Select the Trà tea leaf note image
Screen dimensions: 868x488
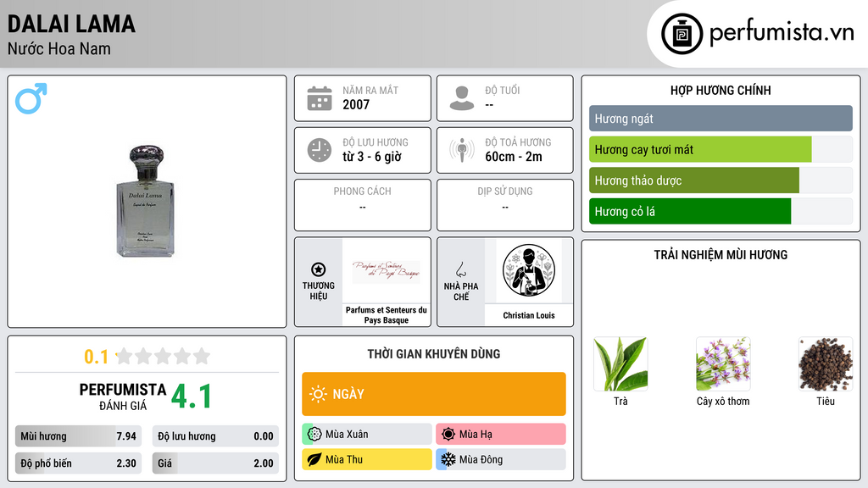620,363
